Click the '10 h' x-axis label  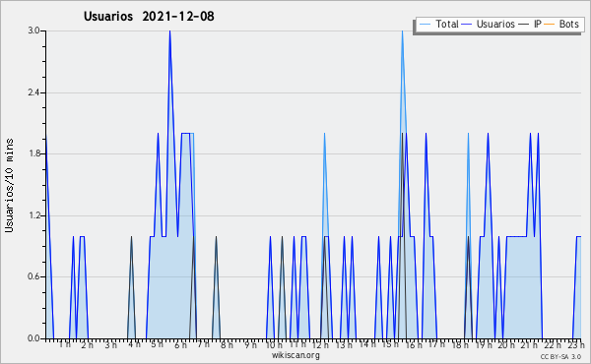[x=274, y=344]
